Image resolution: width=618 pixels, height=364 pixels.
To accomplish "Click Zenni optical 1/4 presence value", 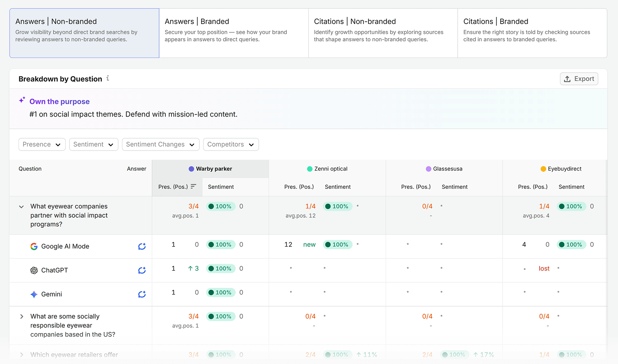I will (x=311, y=207).
